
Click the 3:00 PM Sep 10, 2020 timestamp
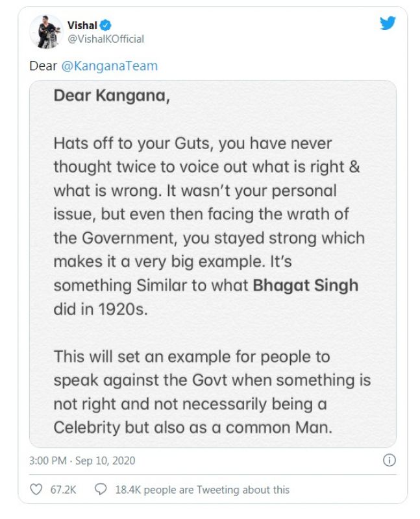[82, 461]
